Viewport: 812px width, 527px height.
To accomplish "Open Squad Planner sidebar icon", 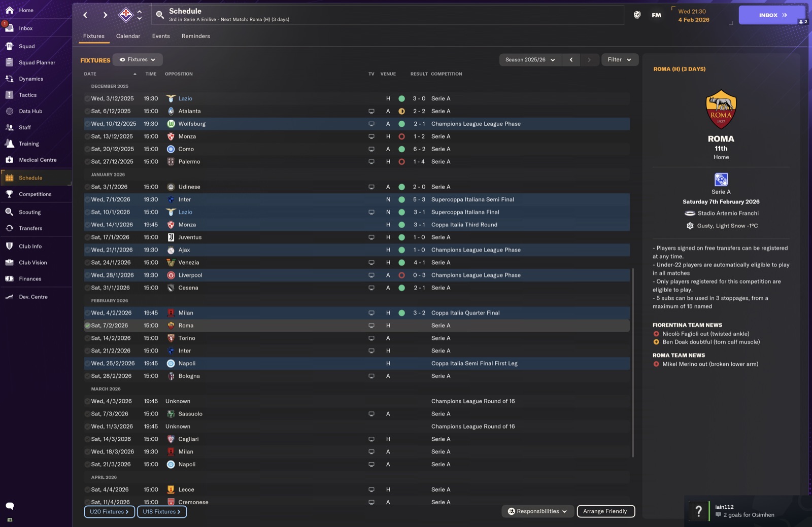I will click(x=9, y=62).
